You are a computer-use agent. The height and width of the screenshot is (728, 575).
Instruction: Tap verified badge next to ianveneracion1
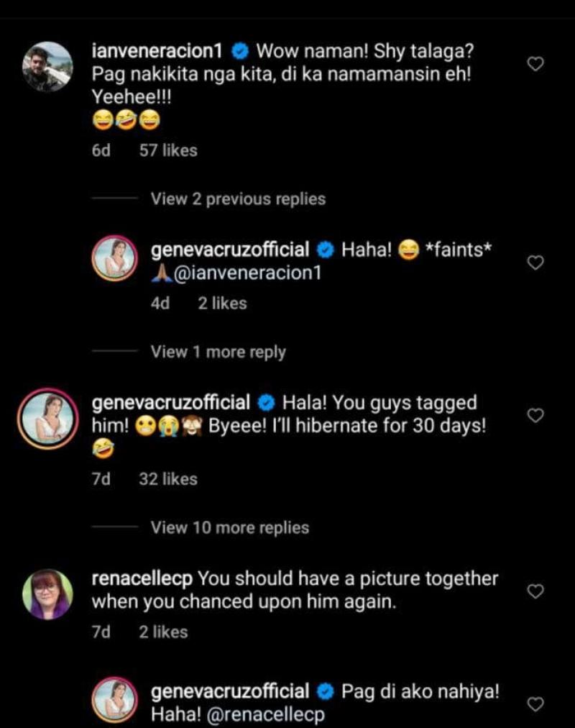tap(241, 51)
